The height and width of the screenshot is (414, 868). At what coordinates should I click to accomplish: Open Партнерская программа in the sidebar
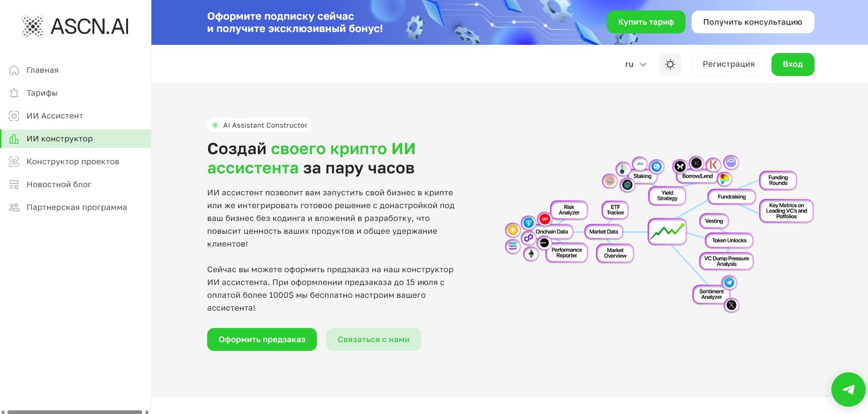click(75, 207)
